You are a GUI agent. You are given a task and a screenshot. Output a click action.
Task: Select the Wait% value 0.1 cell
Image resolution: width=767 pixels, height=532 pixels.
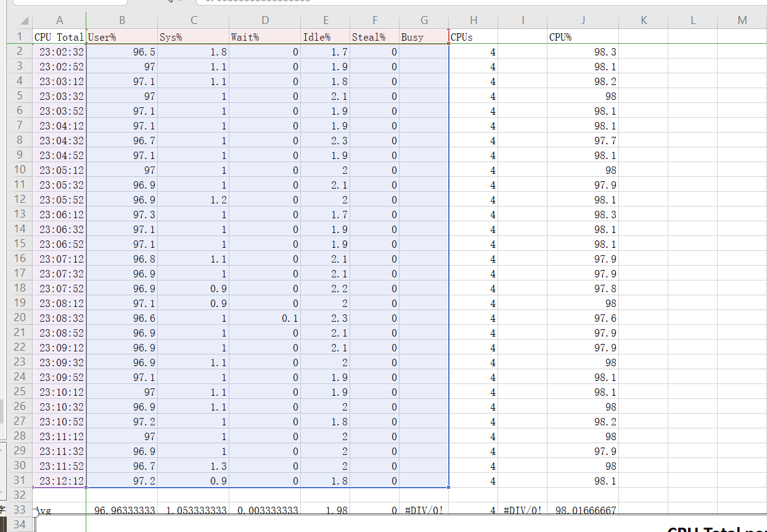coord(265,318)
